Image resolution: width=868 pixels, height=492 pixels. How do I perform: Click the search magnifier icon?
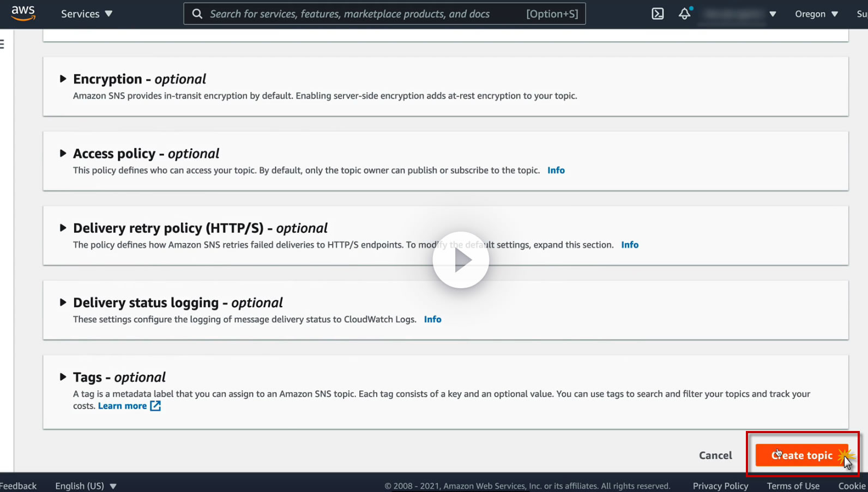[x=197, y=14]
